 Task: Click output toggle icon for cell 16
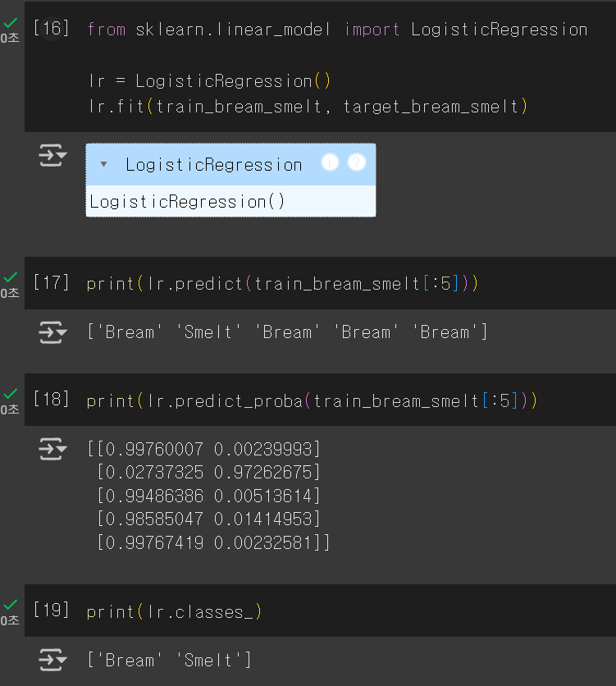coord(52,155)
